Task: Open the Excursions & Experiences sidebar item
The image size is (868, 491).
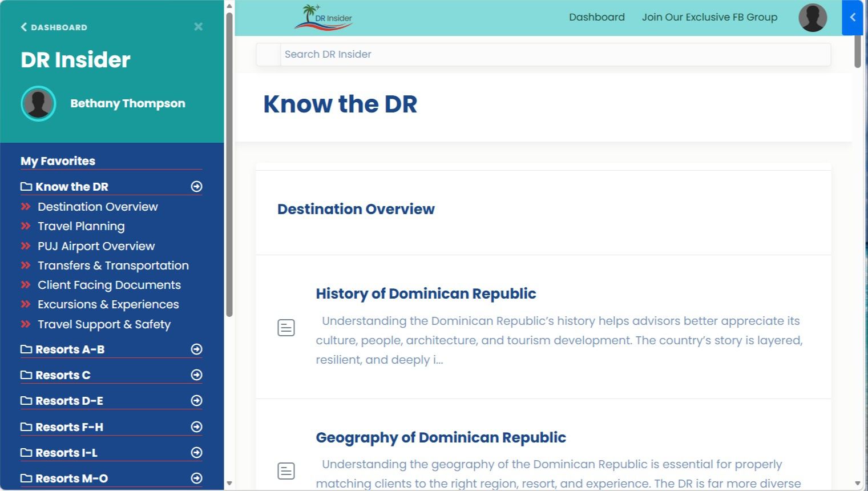Action: coord(108,304)
